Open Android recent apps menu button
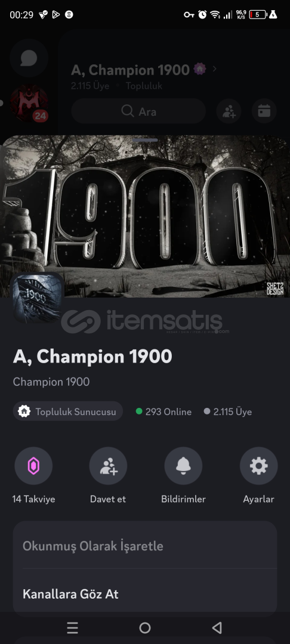The width and height of the screenshot is (290, 644). point(72,627)
